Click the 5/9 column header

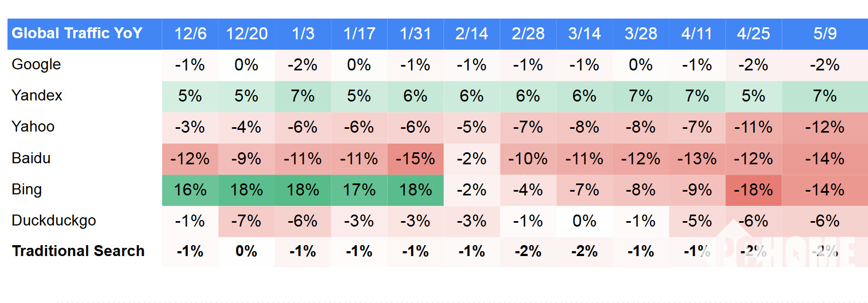click(824, 34)
